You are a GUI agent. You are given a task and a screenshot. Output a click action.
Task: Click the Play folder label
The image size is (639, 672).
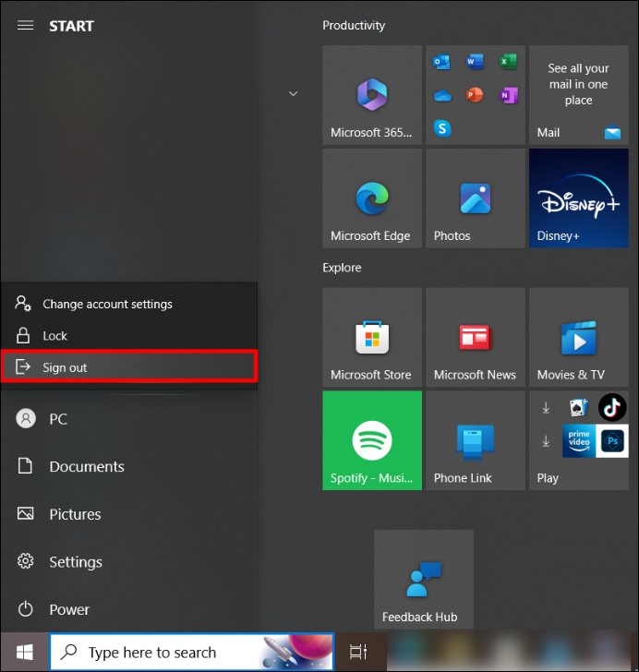coord(548,478)
